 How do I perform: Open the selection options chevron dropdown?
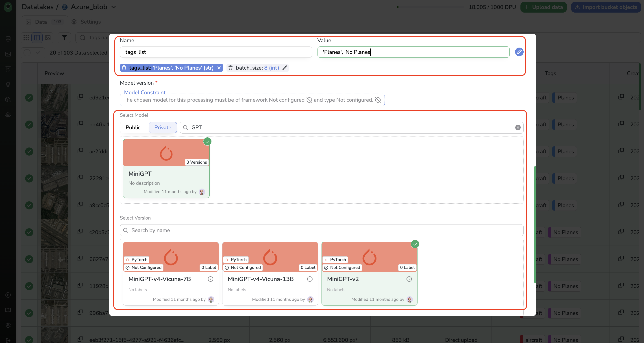[38, 53]
